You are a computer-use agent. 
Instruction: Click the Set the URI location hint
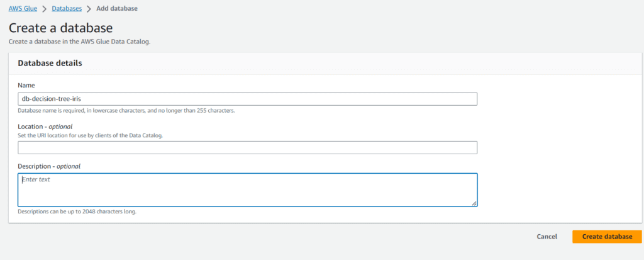[90, 135]
